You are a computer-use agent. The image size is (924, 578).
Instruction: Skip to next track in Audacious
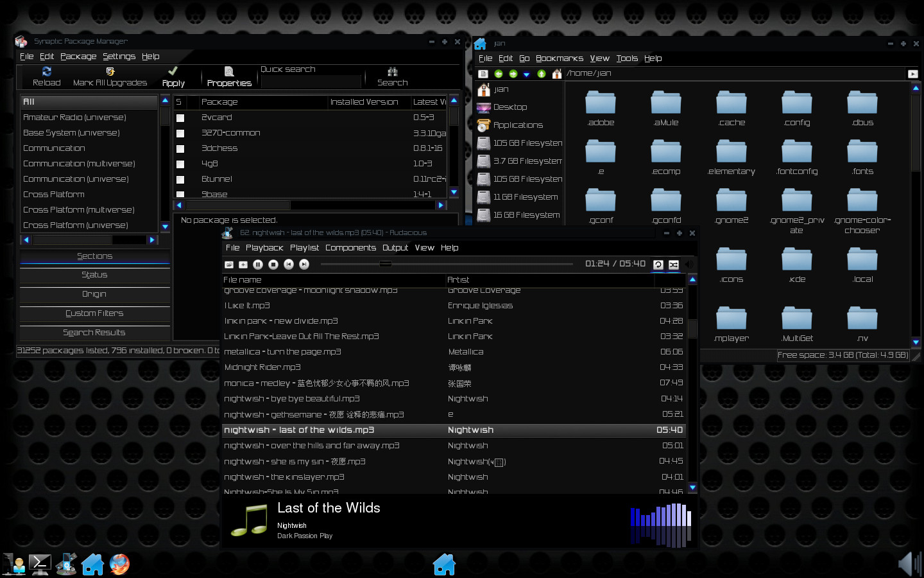coord(304,264)
